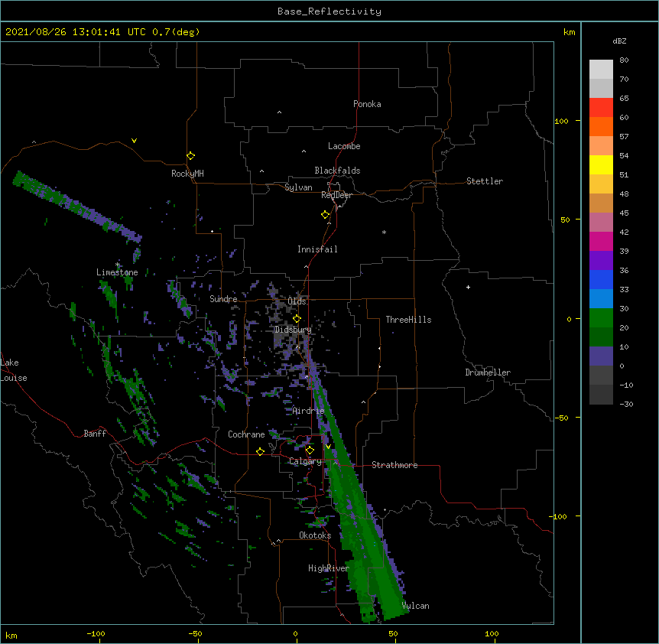The width and height of the screenshot is (659, 644).
Task: Click the Base_Reflectivity title text
Action: coord(329,11)
